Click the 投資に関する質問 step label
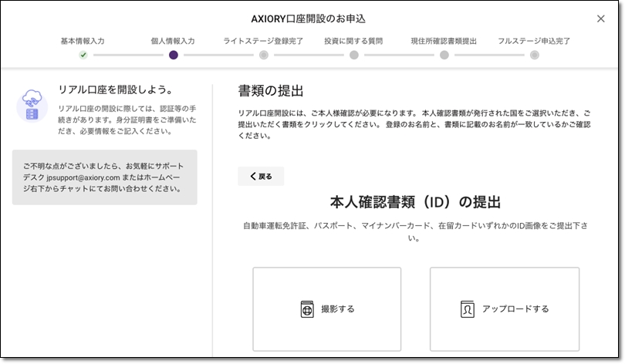Viewport: 625px width, 364px height. [x=353, y=41]
